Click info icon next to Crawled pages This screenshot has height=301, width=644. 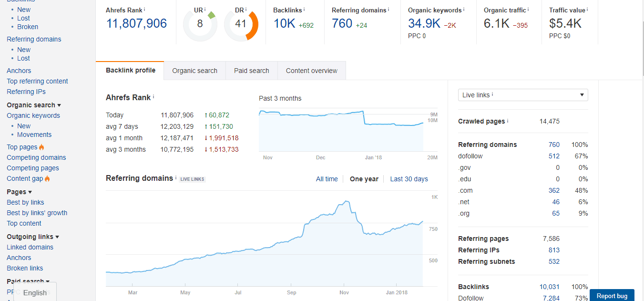508,121
